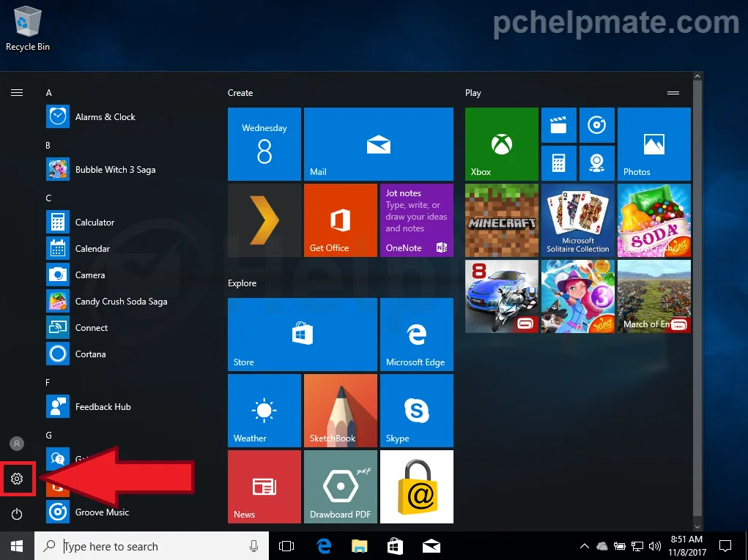Viewport: 748px width, 560px height.
Task: Open the News tile
Action: click(x=264, y=487)
